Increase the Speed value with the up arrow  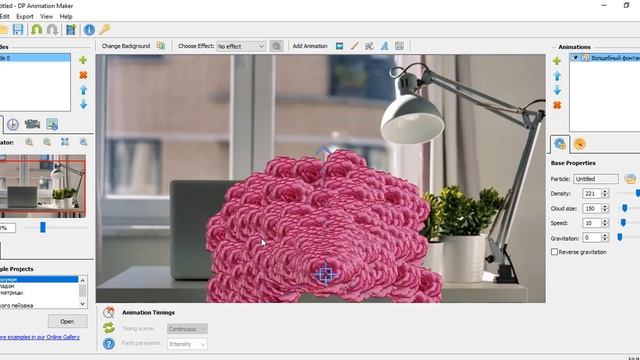(x=605, y=220)
